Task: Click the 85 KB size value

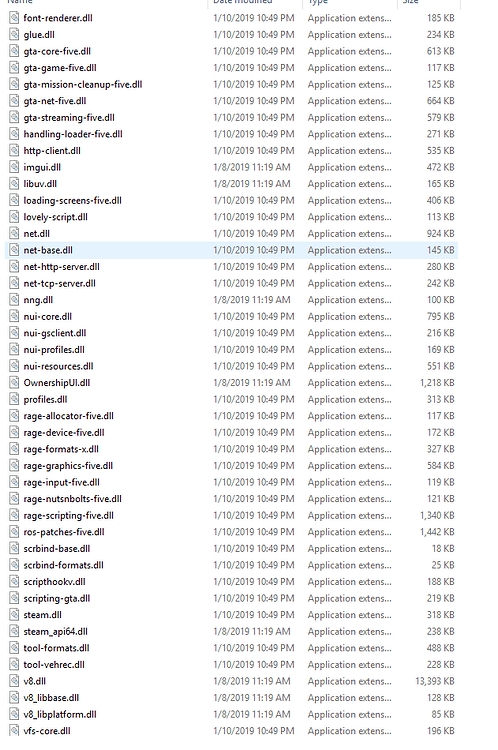Action: 443,715
